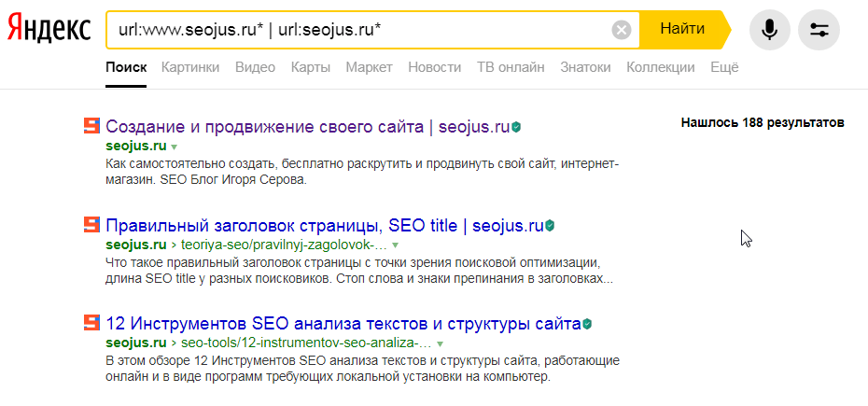Click favicon next to 'Правильный заголовок страницы' result
The image size is (868, 406).
click(x=91, y=224)
